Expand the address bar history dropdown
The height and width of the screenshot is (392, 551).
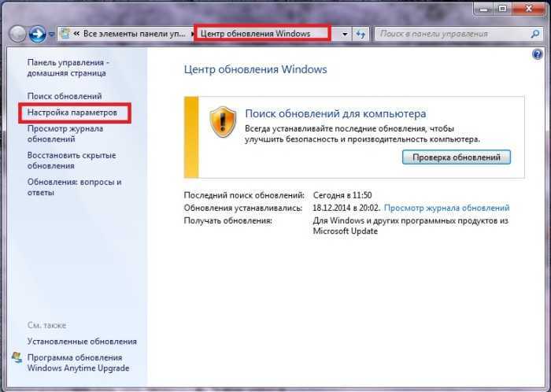point(345,34)
